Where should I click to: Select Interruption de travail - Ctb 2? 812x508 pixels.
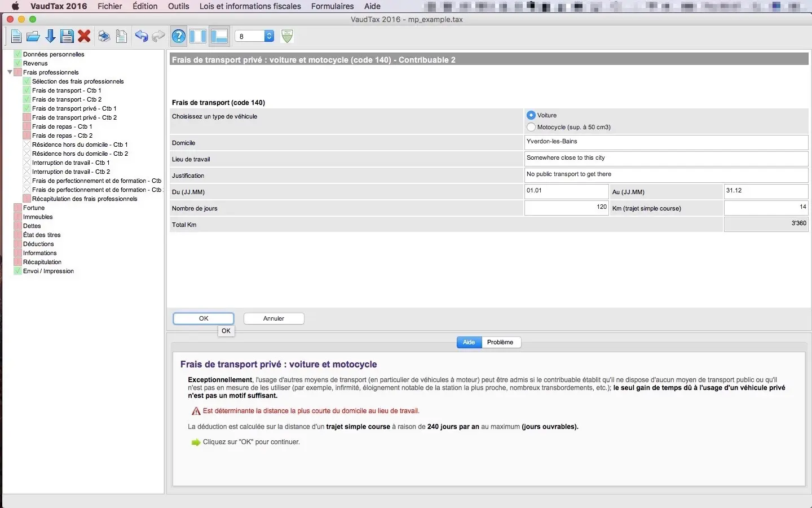[x=71, y=172]
